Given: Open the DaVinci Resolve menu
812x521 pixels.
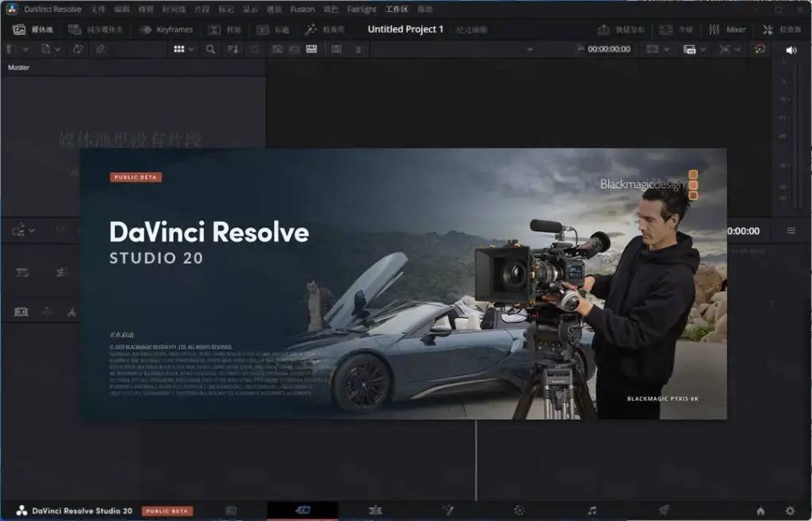Looking at the screenshot, I should [53, 10].
